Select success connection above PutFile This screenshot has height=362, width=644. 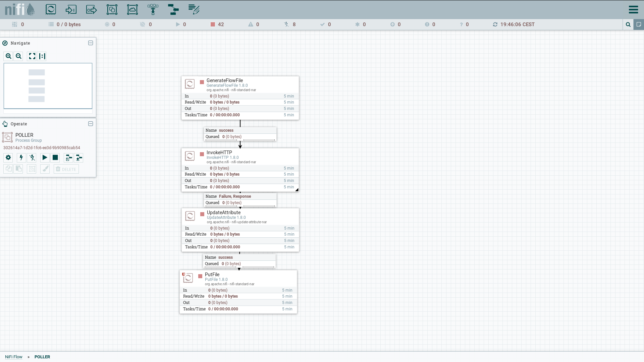click(x=239, y=261)
